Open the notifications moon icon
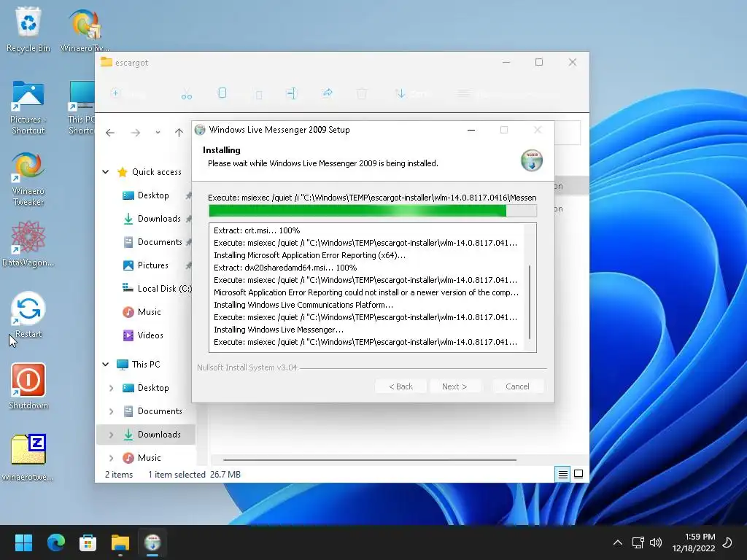This screenshot has height=560, width=747. pos(727,542)
